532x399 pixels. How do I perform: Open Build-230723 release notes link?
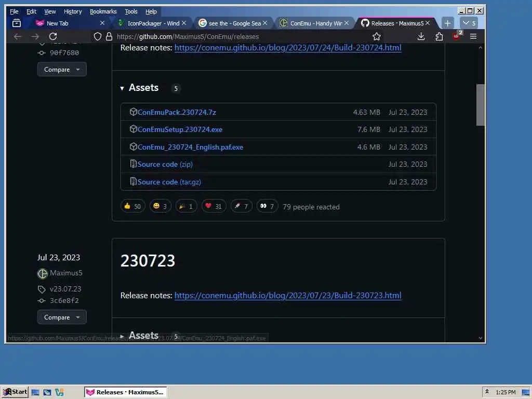click(x=288, y=296)
